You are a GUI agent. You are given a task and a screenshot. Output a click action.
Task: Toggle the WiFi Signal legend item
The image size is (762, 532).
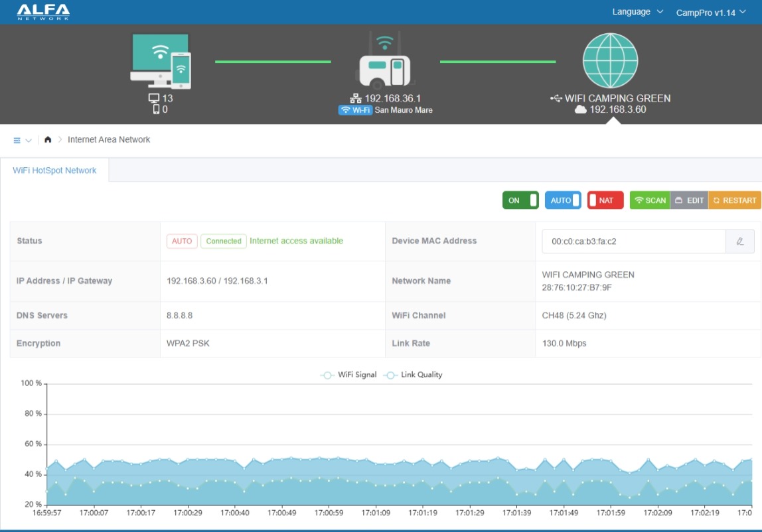348,375
